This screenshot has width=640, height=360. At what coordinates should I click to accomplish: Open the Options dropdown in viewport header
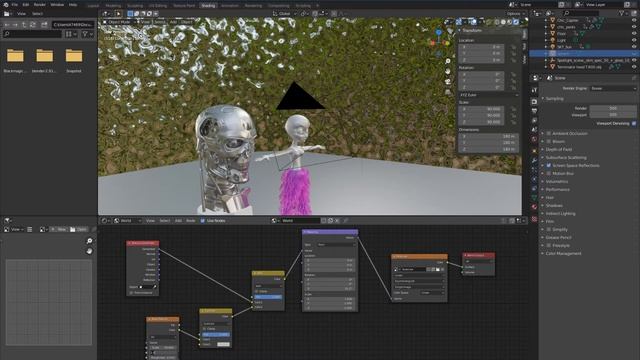pos(515,13)
